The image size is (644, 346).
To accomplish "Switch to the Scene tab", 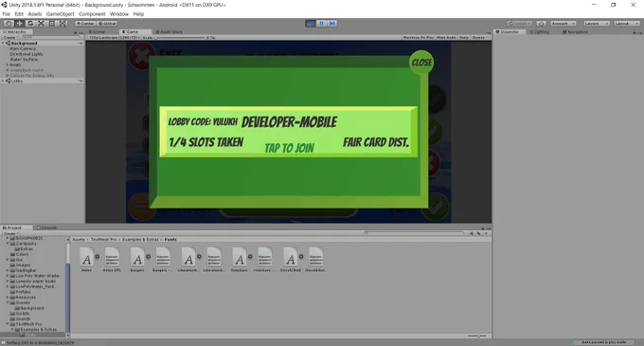I will coord(98,31).
